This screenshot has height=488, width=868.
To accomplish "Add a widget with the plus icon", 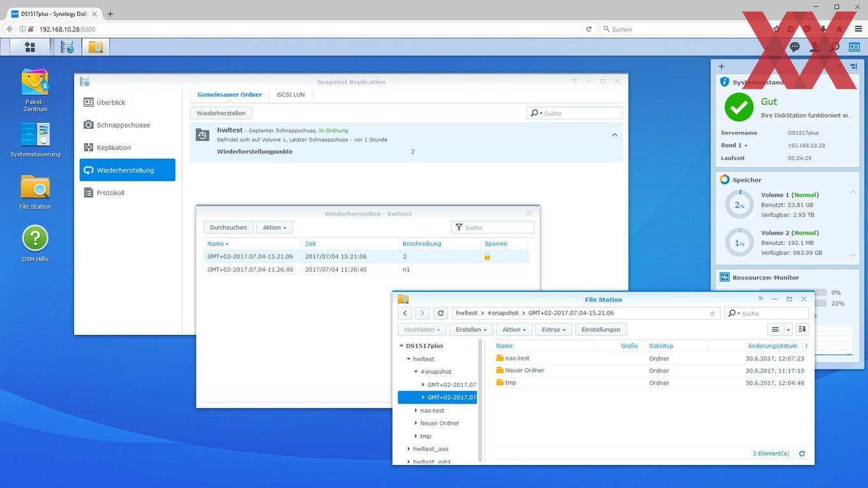I will click(721, 66).
